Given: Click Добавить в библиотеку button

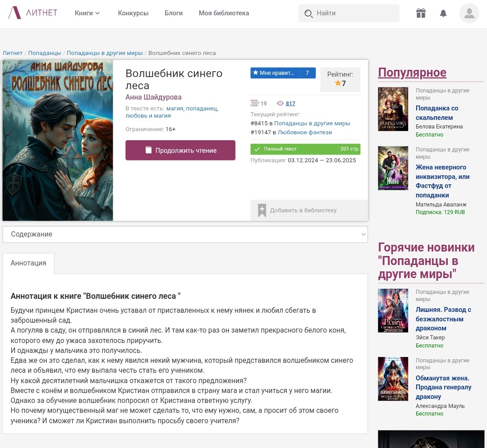Looking at the screenshot, I should pos(309,210).
